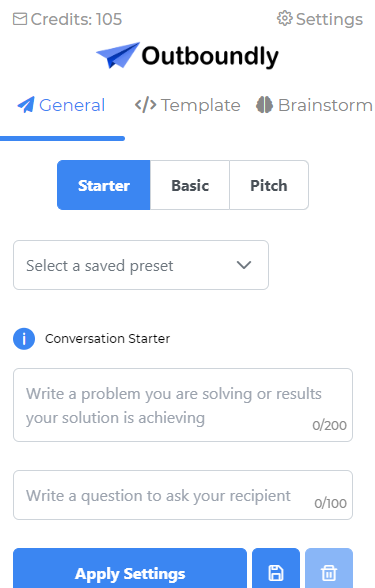Open the Template tab

188,105
